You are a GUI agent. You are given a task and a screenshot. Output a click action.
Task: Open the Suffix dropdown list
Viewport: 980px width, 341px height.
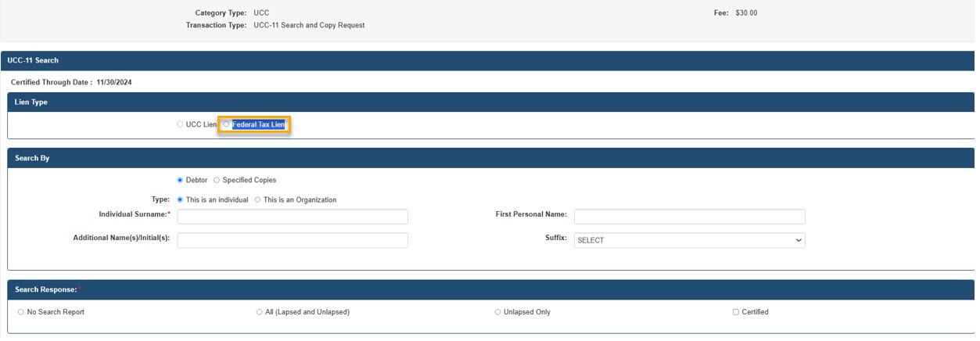689,240
